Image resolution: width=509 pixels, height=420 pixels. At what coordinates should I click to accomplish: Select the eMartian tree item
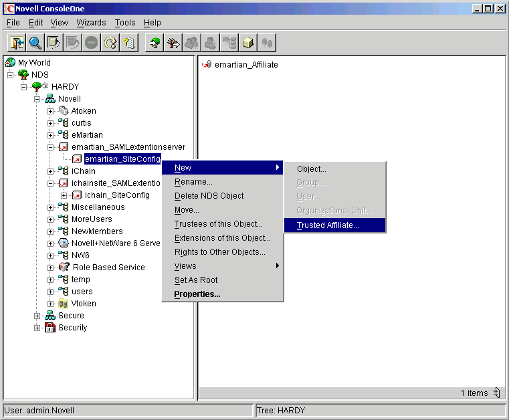click(87, 134)
